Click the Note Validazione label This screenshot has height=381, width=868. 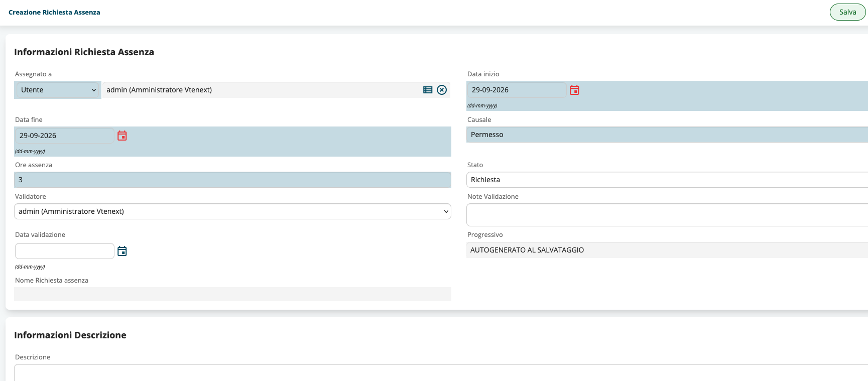[x=493, y=197]
